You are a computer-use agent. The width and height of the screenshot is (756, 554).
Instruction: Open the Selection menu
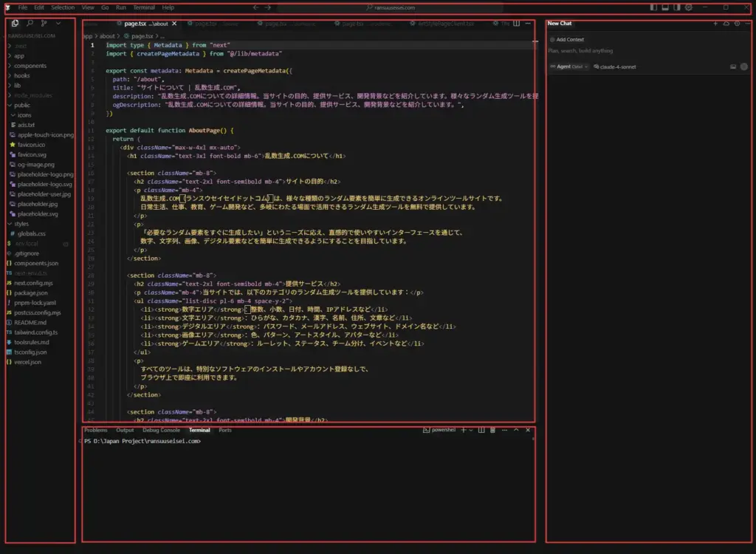pos(63,7)
